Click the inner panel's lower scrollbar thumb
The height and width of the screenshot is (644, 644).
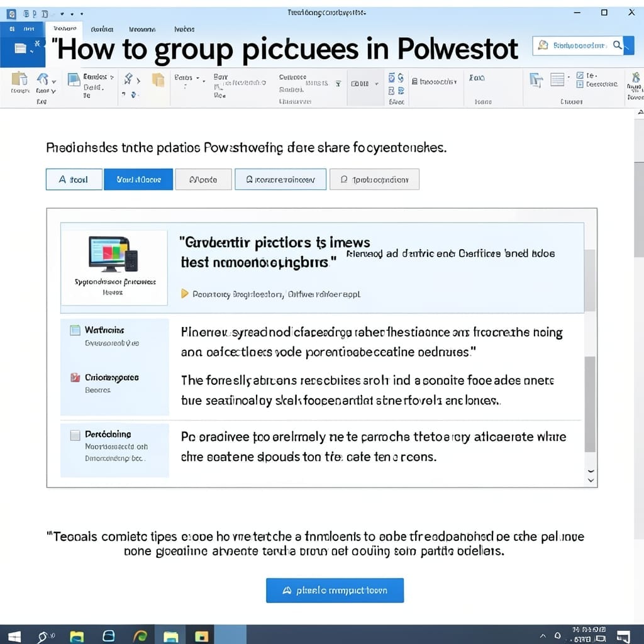[590, 404]
